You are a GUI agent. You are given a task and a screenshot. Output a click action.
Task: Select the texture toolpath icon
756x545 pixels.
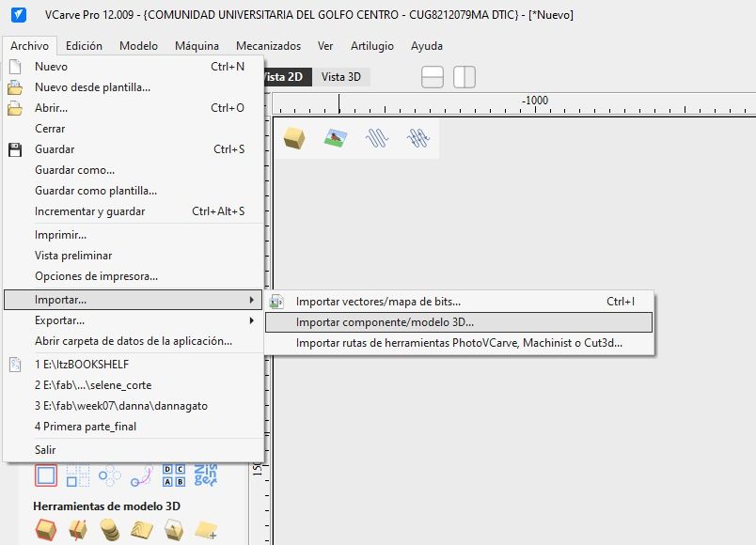coord(419,136)
